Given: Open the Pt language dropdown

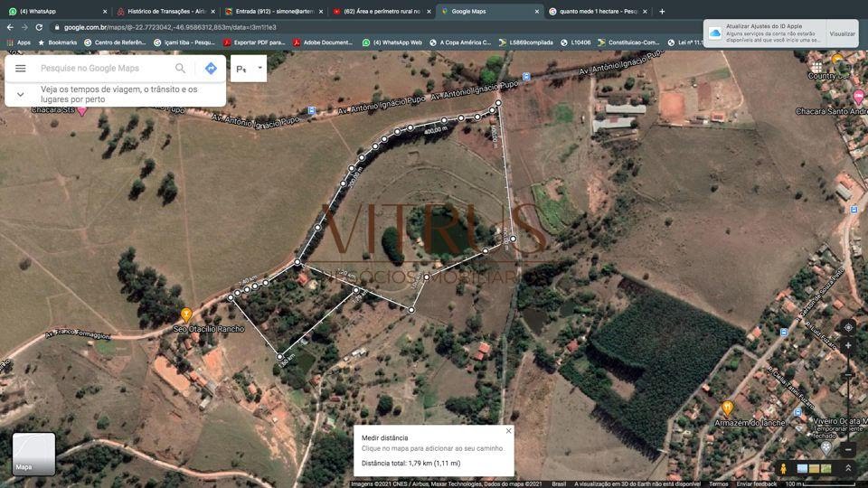Looking at the screenshot, I should [249, 69].
